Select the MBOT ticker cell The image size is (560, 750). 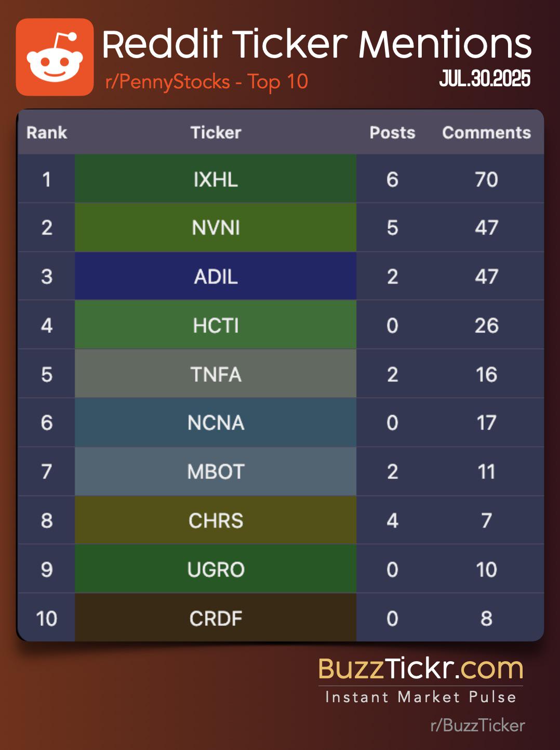coord(216,472)
